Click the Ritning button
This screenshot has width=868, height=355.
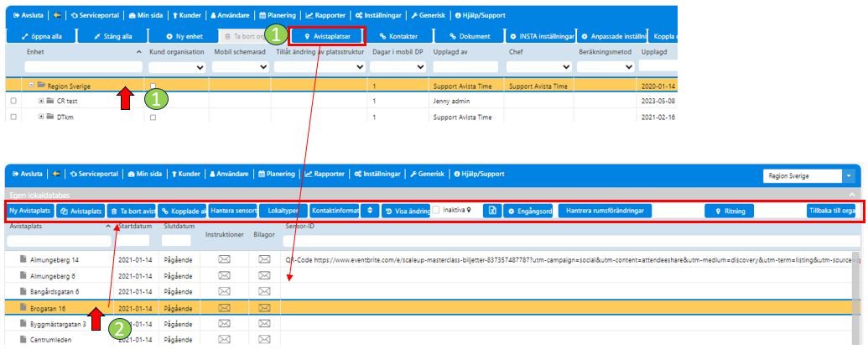pyautogui.click(x=729, y=211)
